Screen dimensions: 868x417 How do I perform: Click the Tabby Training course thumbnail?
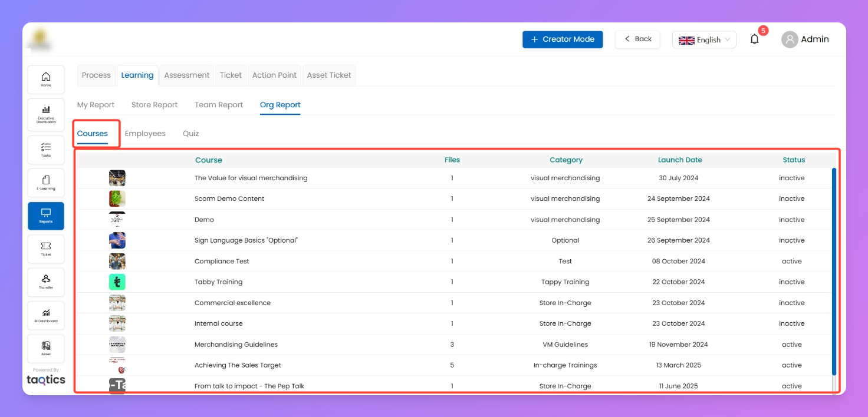click(x=117, y=282)
